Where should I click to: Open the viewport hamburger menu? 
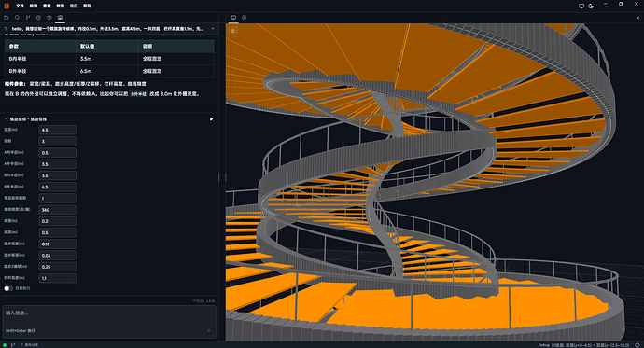click(233, 31)
